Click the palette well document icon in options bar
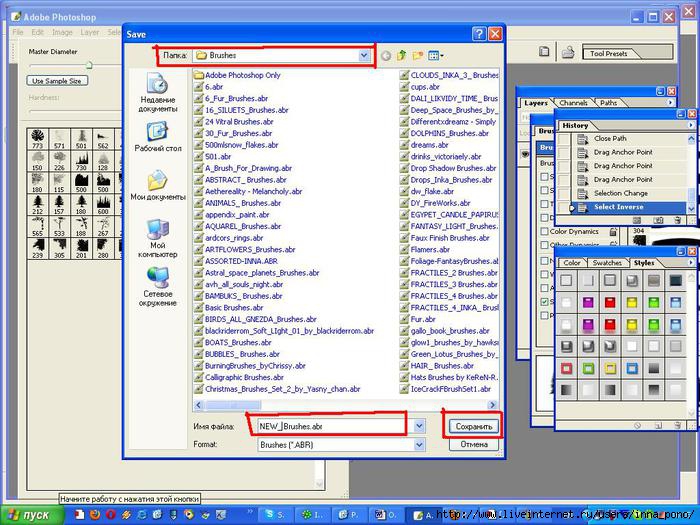This screenshot has width=700, height=525. 544,52
